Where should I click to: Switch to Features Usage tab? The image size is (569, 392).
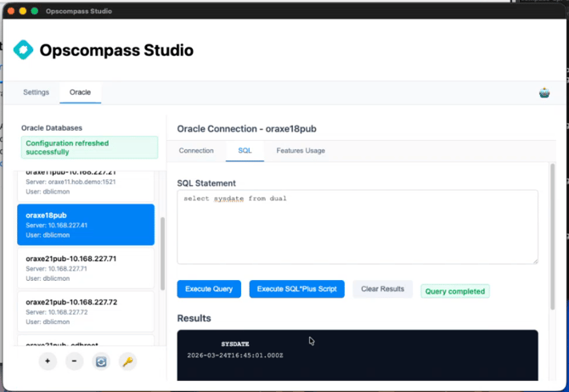(x=301, y=151)
